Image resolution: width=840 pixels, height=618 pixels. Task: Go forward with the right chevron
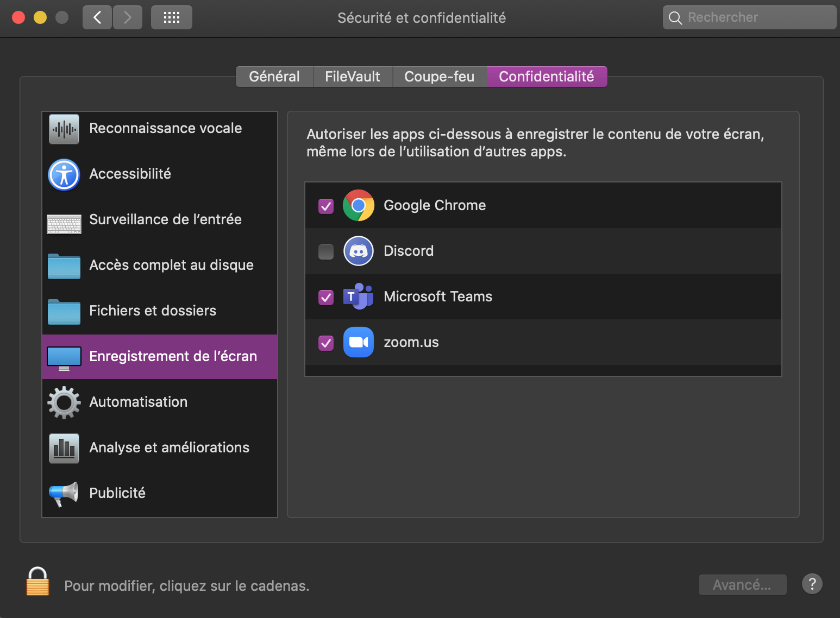pos(128,17)
